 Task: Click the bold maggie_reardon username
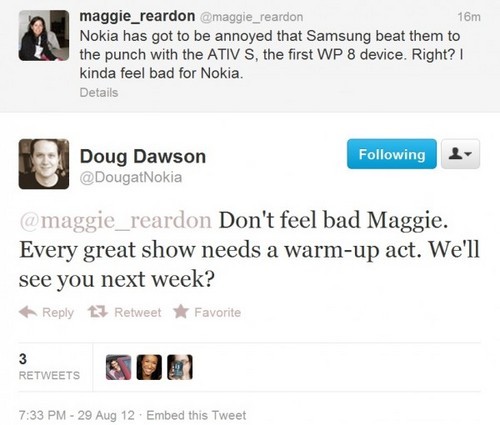[x=137, y=16]
